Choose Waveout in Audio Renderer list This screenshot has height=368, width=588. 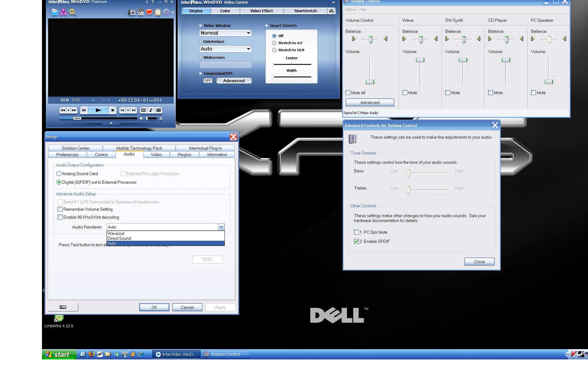(166, 233)
